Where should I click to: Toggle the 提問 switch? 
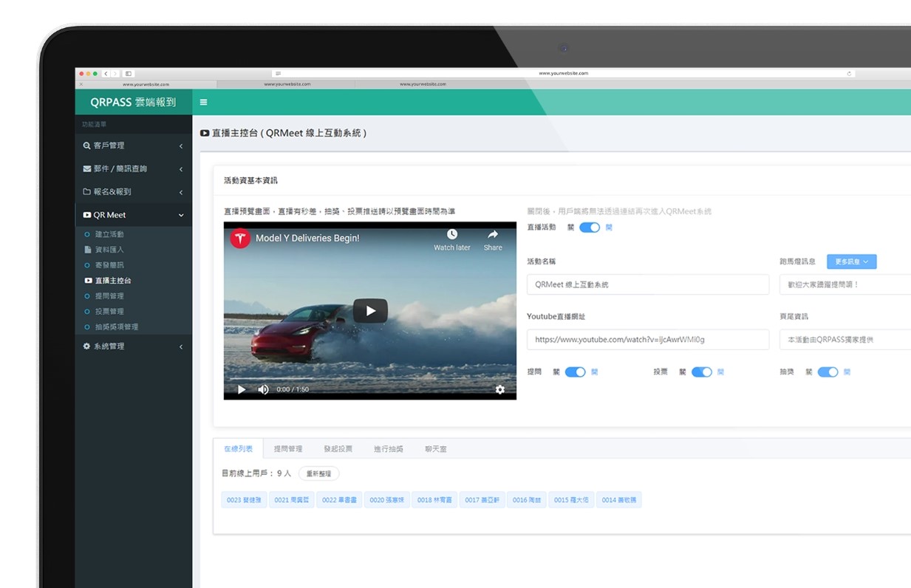click(x=575, y=372)
